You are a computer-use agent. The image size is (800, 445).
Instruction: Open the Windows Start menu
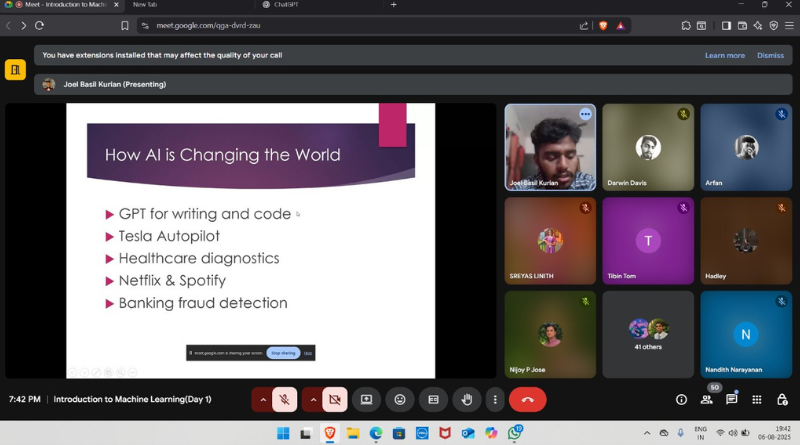(283, 433)
